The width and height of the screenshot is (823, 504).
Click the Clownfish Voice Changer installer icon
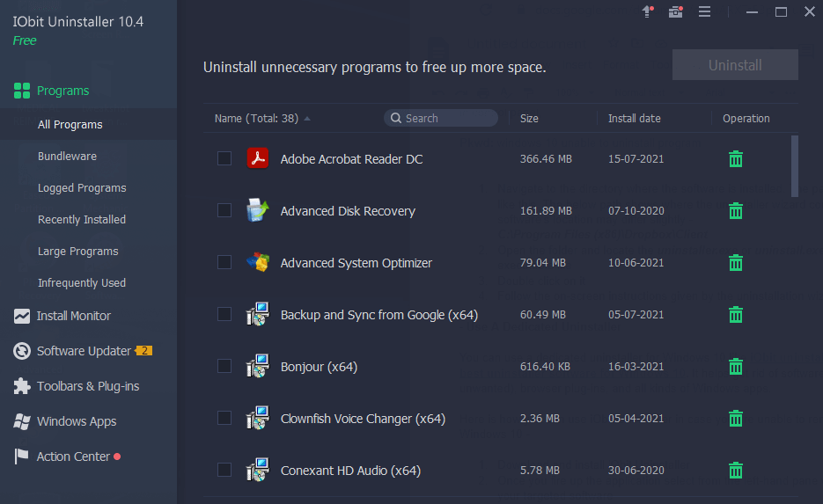(258, 418)
